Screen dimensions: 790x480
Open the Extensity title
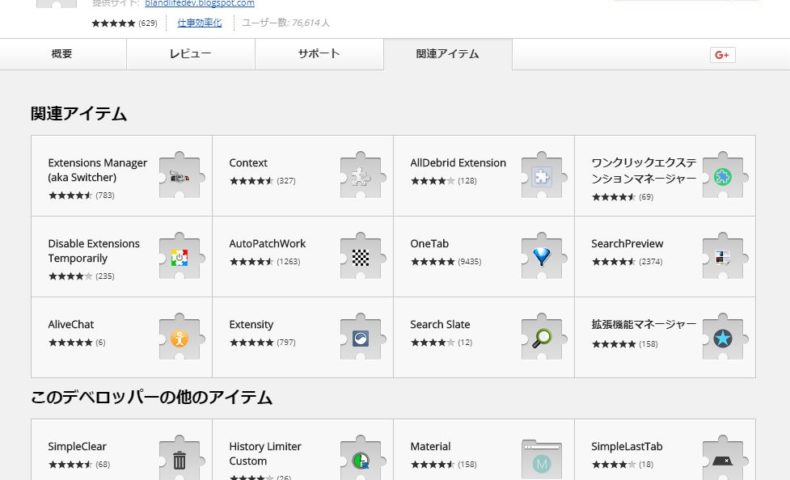pos(251,324)
